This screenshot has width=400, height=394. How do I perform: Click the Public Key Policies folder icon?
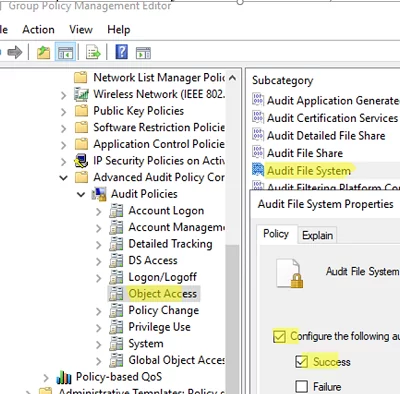(x=81, y=110)
